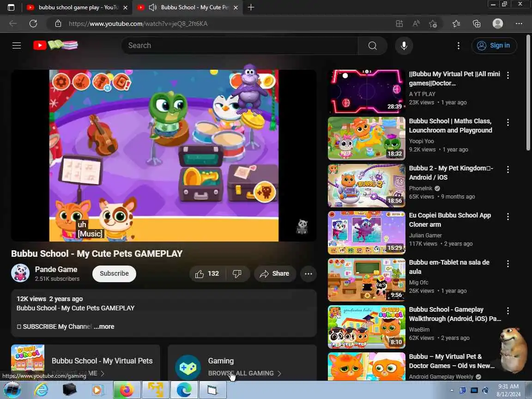Add this page to favorites star
Image resolution: width=532 pixels, height=399 pixels.
point(433,24)
